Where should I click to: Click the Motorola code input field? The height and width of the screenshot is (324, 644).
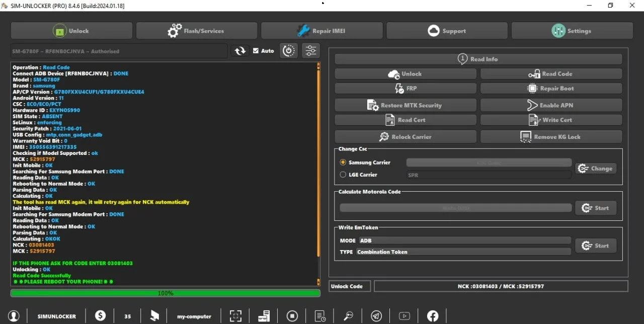coord(455,208)
